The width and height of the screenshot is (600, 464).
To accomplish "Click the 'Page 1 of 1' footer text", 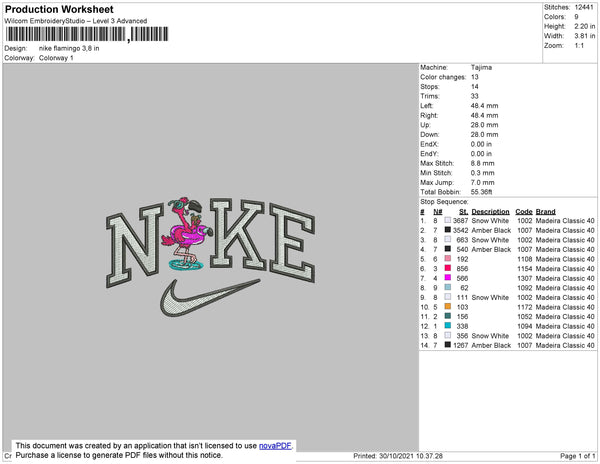I will [x=578, y=456].
